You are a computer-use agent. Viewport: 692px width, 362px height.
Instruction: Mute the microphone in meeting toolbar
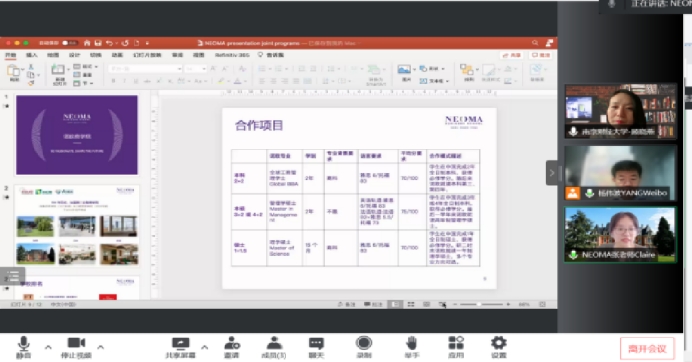tap(24, 343)
